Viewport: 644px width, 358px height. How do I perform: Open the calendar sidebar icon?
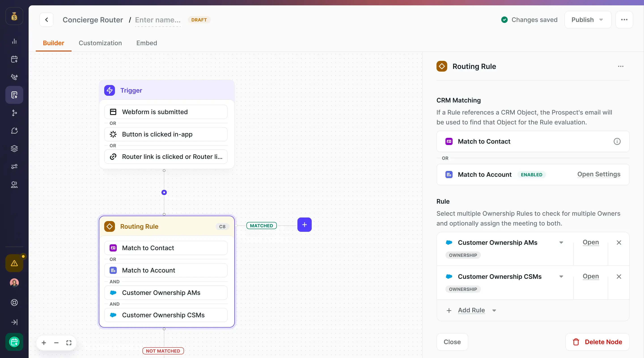[14, 59]
